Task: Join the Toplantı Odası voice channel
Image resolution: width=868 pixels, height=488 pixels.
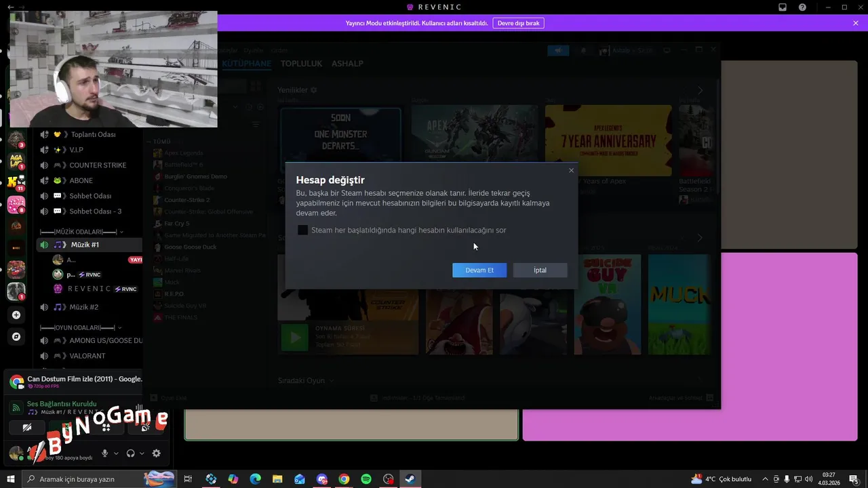Action: [x=91, y=134]
